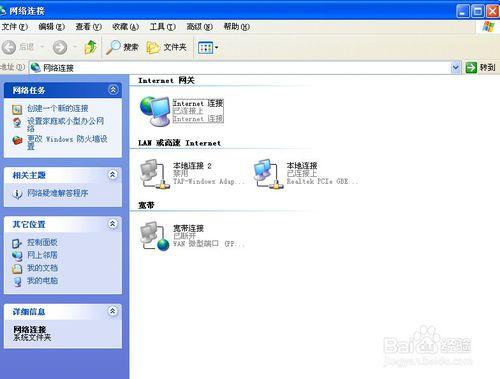Image resolution: width=500 pixels, height=379 pixels.
Task: Click the Realtek PCIe GBE text
Action: tap(322, 181)
